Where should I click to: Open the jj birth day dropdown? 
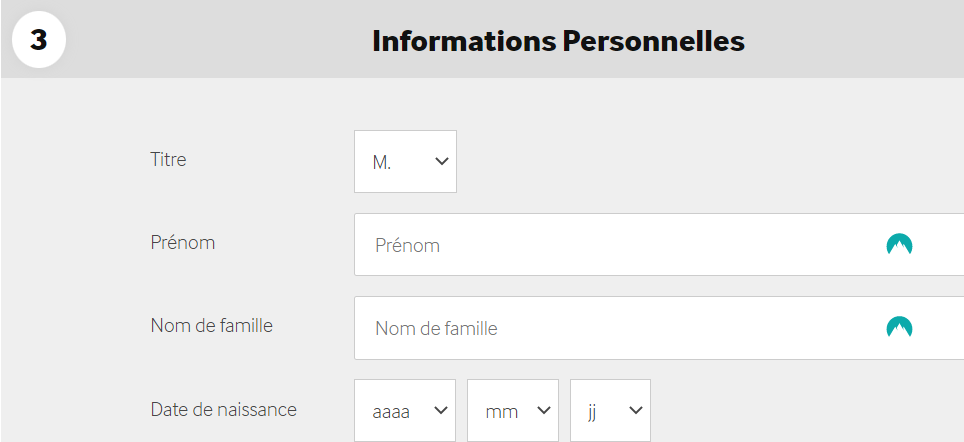pyautogui.click(x=610, y=410)
